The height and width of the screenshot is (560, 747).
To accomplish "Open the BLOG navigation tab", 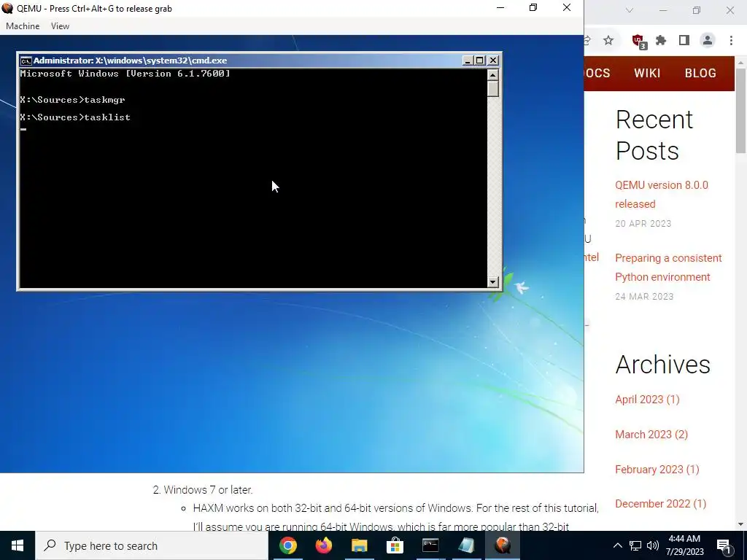I will coord(700,74).
